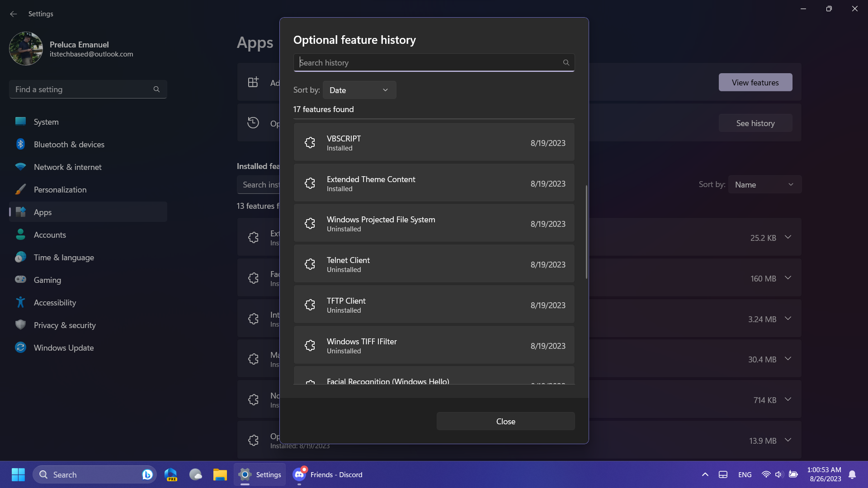This screenshot has height=488, width=868.
Task: Open Microsoft Edge Pre from the taskbar
Action: tap(171, 474)
